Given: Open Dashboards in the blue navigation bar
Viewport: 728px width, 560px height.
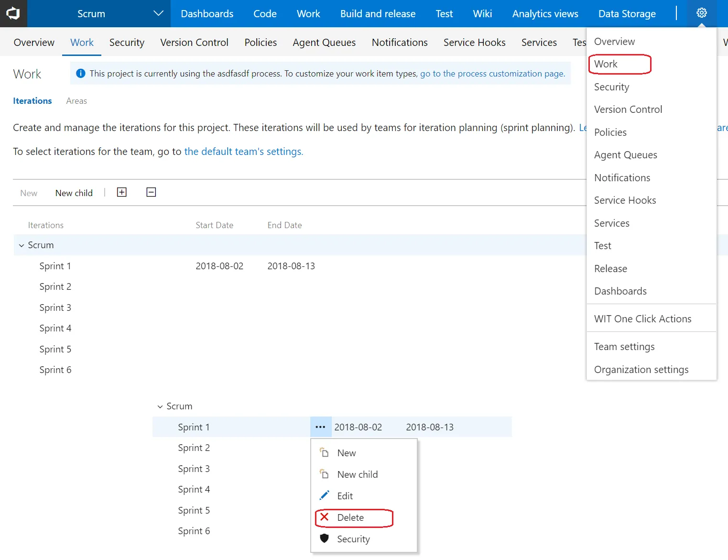Looking at the screenshot, I should (x=207, y=14).
